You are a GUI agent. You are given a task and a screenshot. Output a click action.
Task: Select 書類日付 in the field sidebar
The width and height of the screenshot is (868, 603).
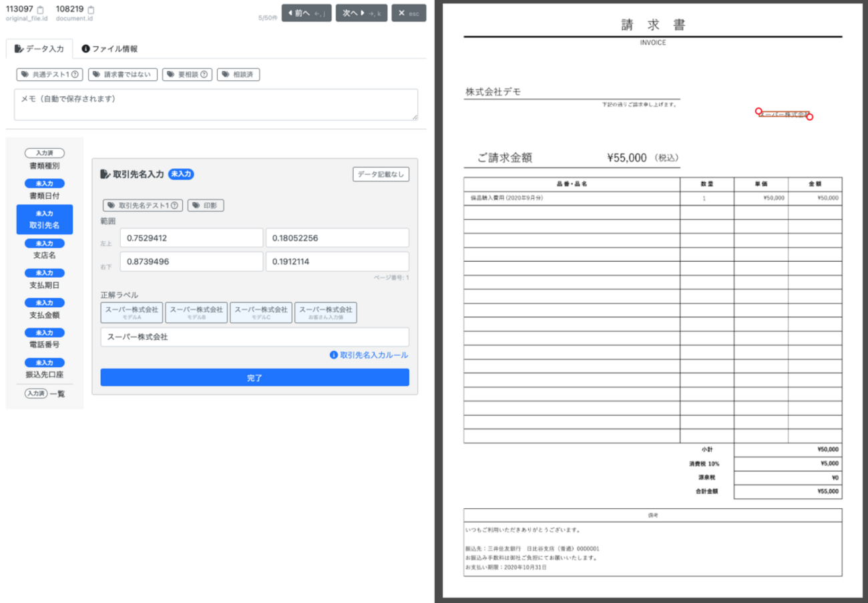click(45, 190)
